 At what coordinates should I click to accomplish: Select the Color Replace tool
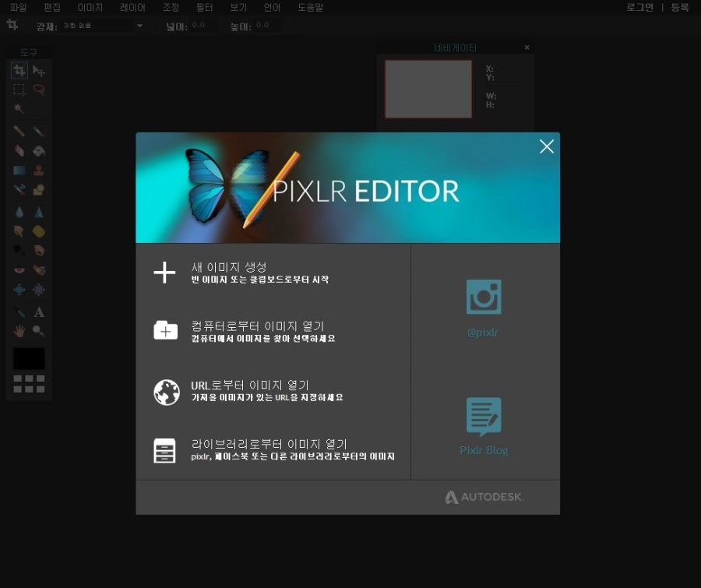(x=19, y=189)
